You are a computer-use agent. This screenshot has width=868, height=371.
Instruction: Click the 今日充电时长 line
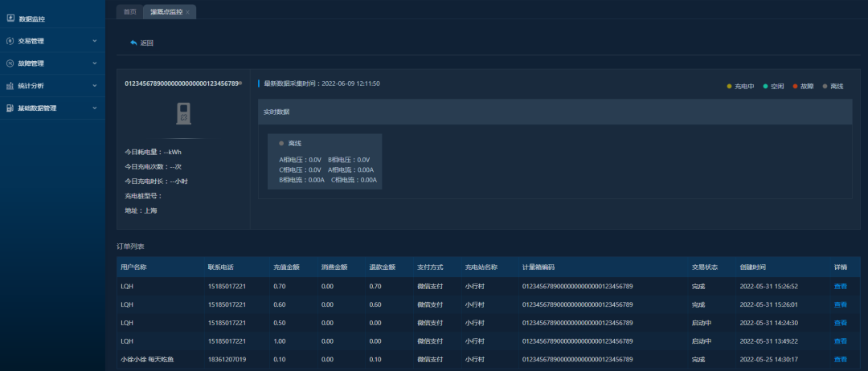[157, 181]
